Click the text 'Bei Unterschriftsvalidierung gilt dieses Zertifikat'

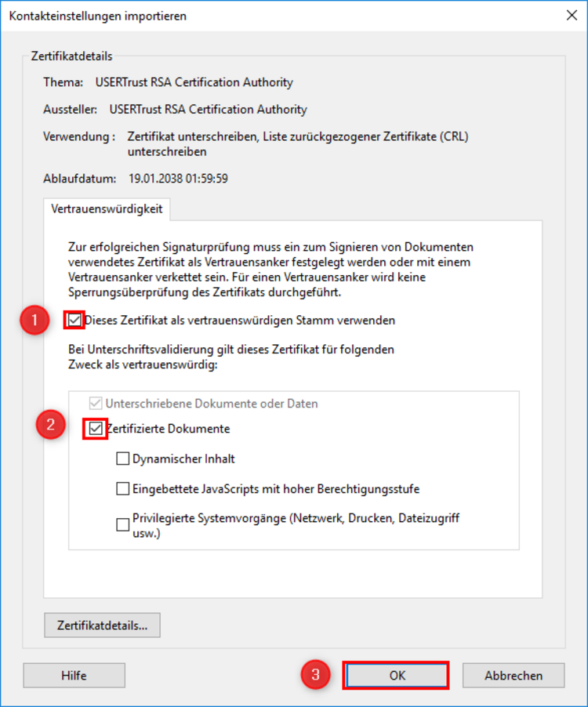point(231,357)
